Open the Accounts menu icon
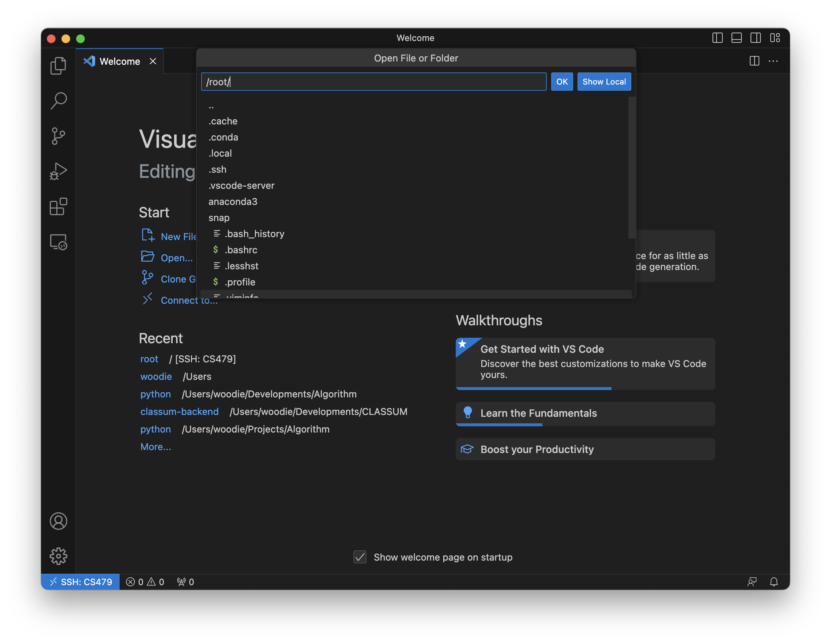Image resolution: width=831 pixels, height=644 pixels. [58, 521]
